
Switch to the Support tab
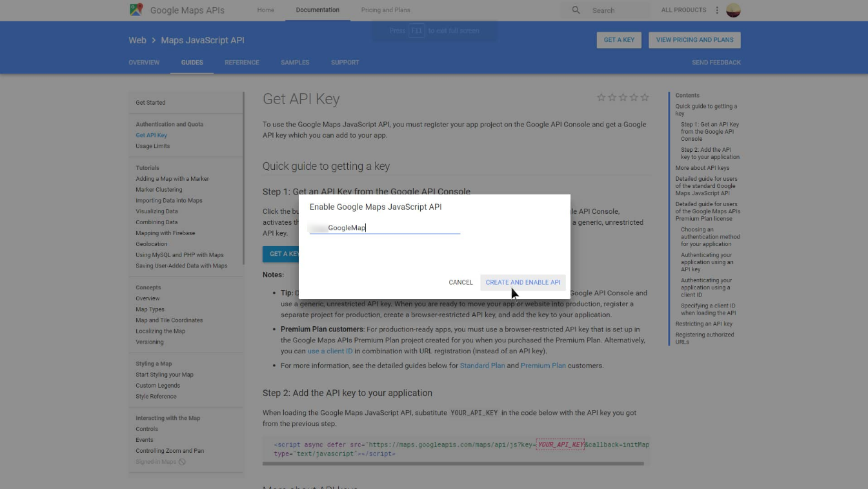click(345, 63)
